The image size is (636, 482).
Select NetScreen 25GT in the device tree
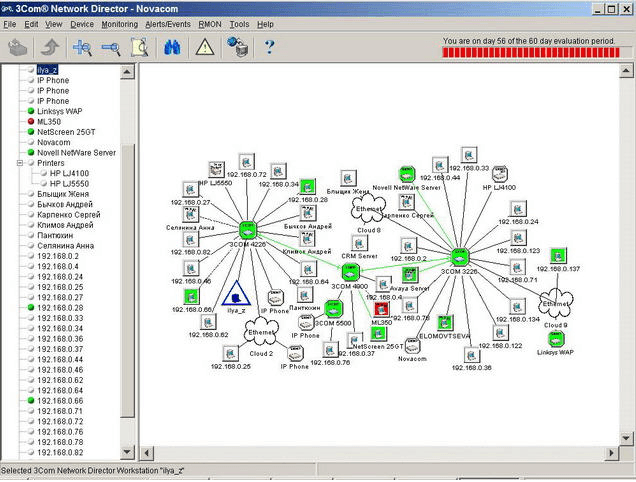point(65,132)
